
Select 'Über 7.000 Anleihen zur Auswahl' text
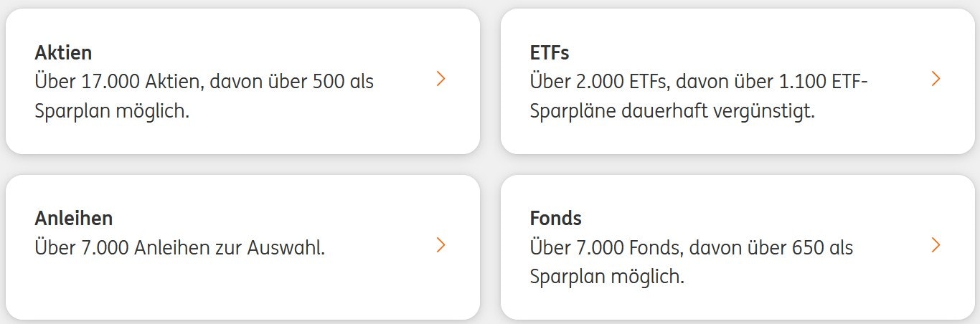pyautogui.click(x=179, y=248)
